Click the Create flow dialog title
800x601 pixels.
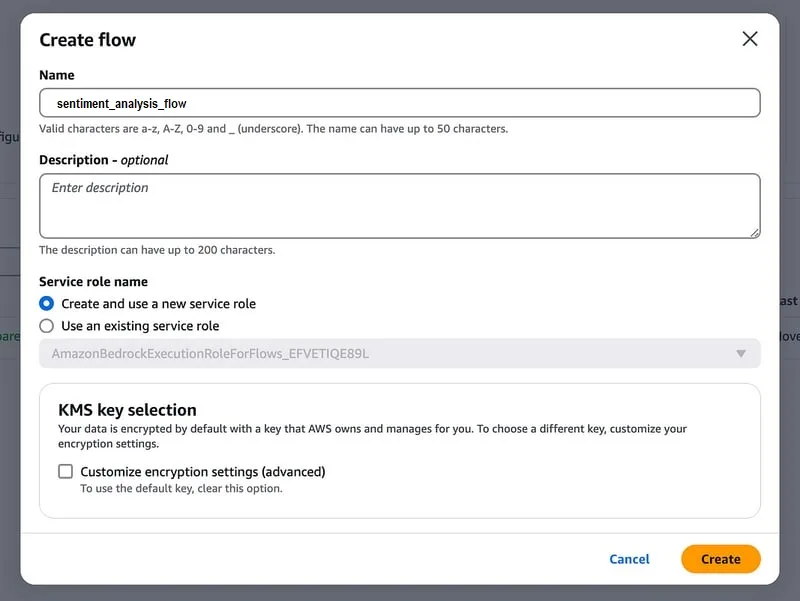88,40
